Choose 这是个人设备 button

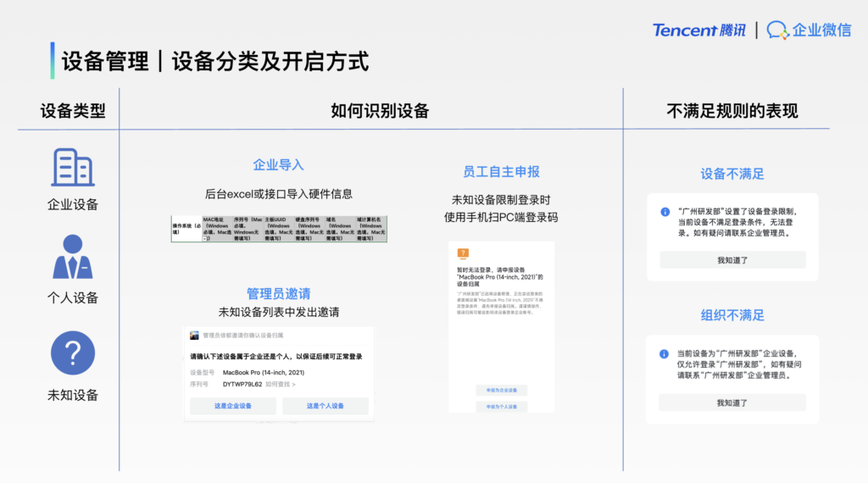click(x=325, y=406)
